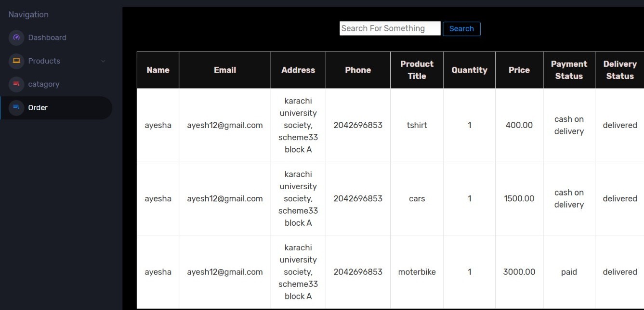Select the Order list icon

tap(16, 107)
